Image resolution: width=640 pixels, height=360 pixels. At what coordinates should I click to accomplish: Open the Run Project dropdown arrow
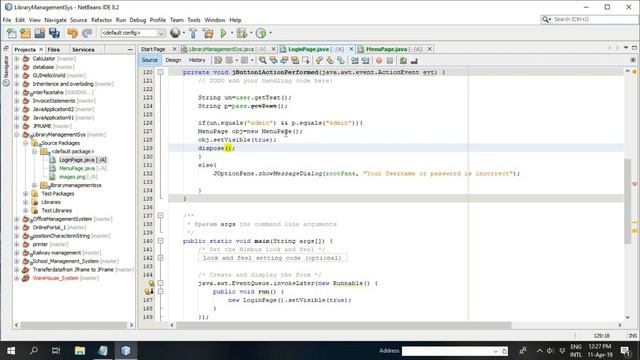(232, 33)
